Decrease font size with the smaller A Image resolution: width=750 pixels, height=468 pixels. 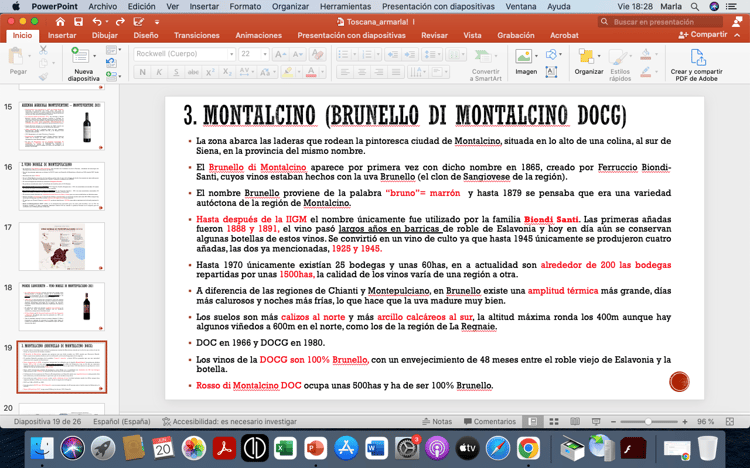[x=298, y=54]
